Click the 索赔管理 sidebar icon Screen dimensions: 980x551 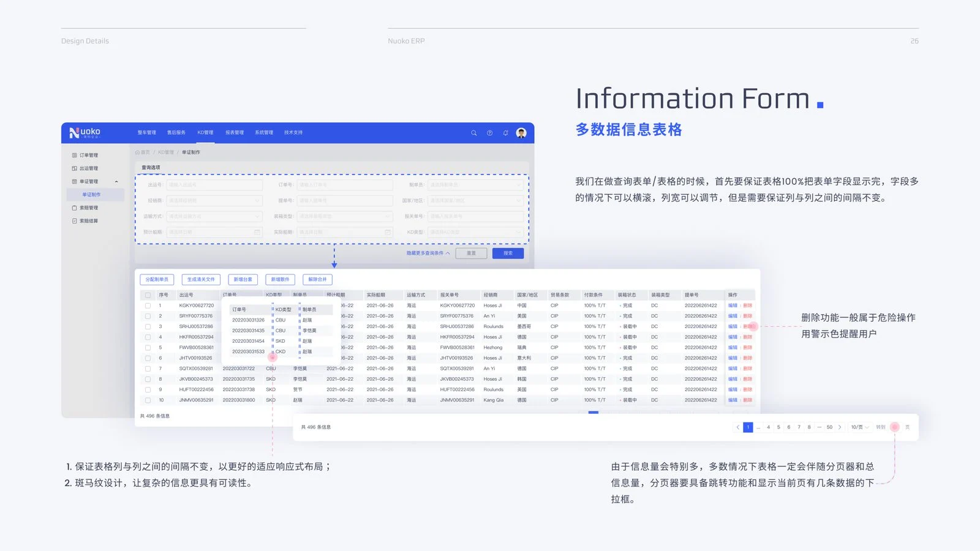74,208
